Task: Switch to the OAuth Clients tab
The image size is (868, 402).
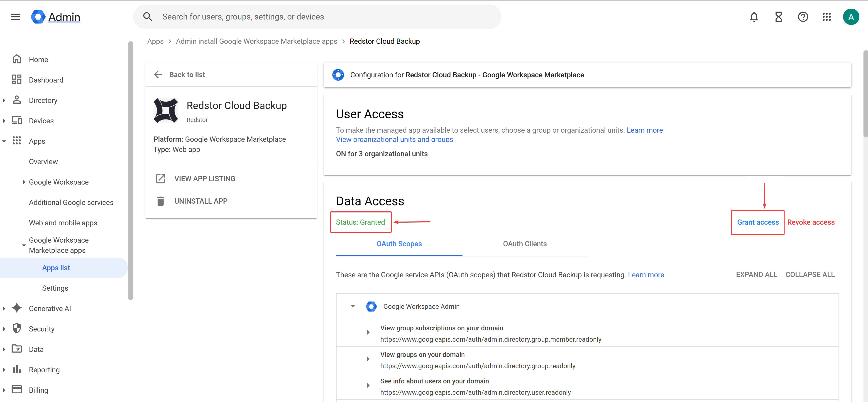Action: [525, 244]
